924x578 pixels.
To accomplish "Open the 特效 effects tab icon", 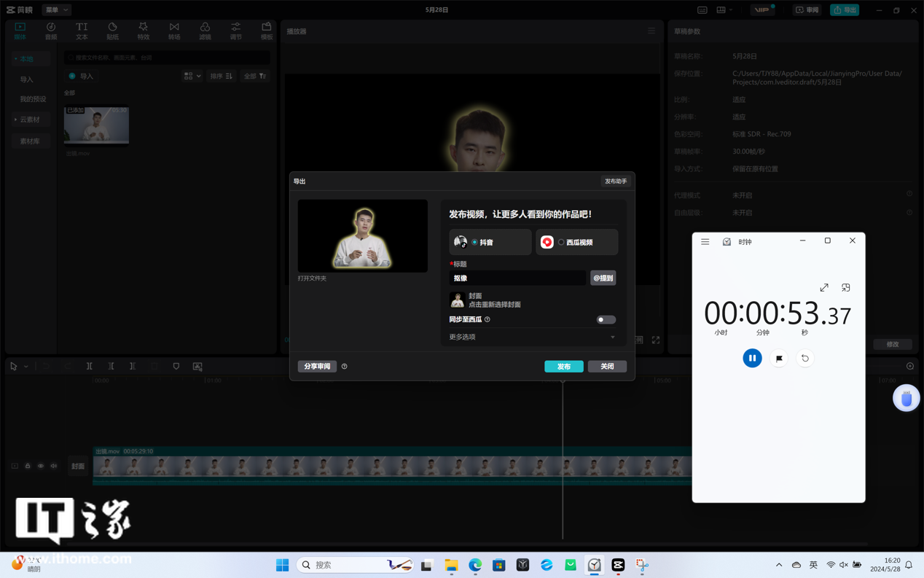I will [x=143, y=31].
